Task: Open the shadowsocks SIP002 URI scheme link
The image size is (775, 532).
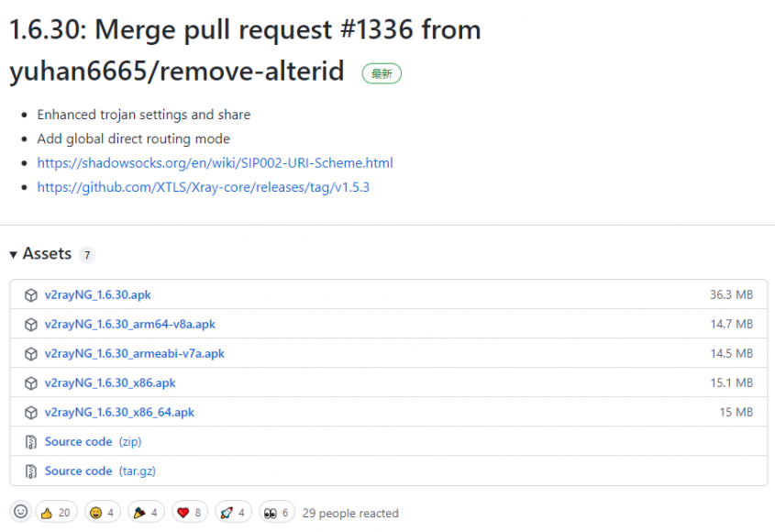Action: pyautogui.click(x=215, y=163)
